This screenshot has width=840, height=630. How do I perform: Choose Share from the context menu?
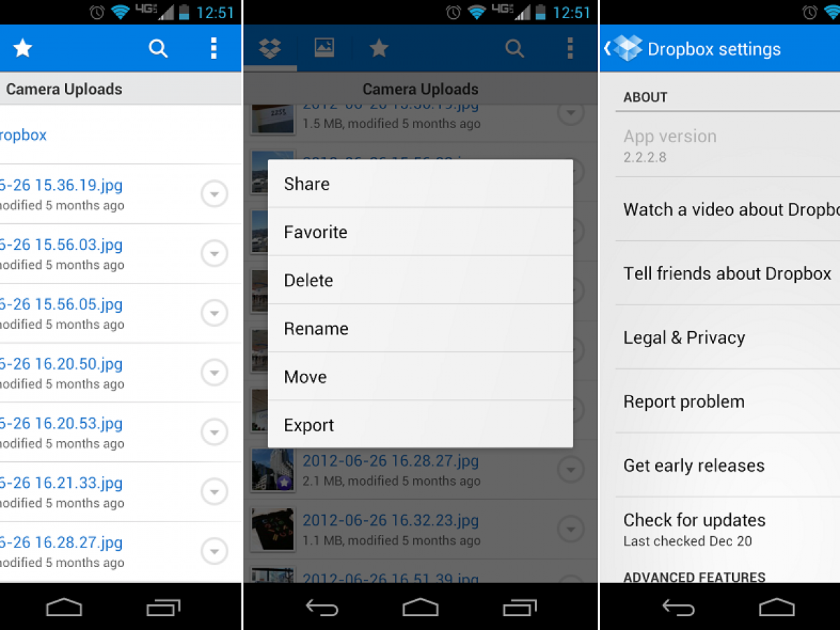(420, 184)
